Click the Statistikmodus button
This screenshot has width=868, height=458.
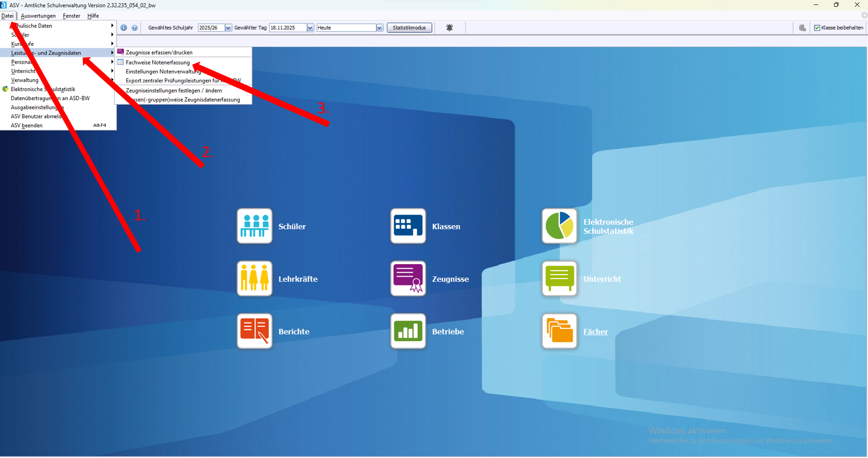(409, 28)
